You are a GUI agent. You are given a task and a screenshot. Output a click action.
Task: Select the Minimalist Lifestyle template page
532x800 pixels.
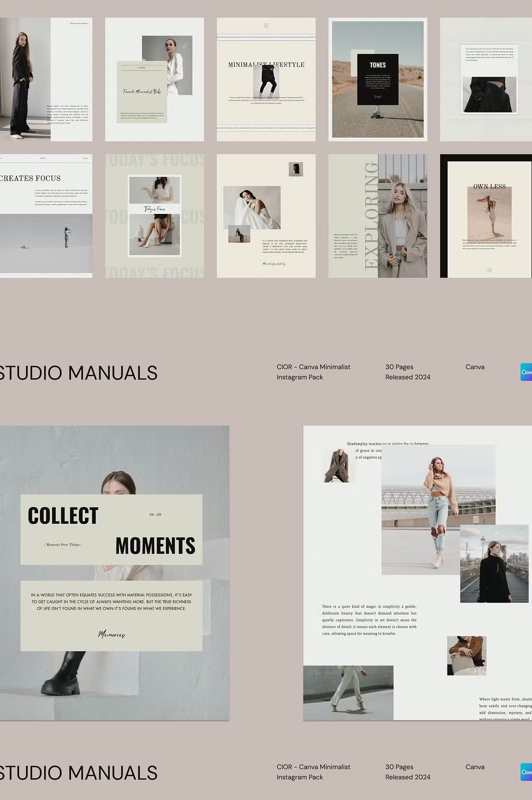point(266,79)
